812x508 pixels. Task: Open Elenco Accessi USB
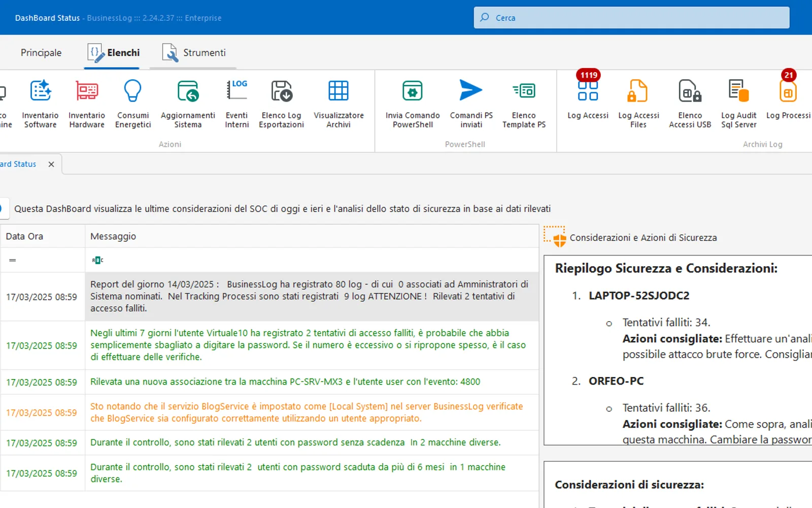coord(690,104)
